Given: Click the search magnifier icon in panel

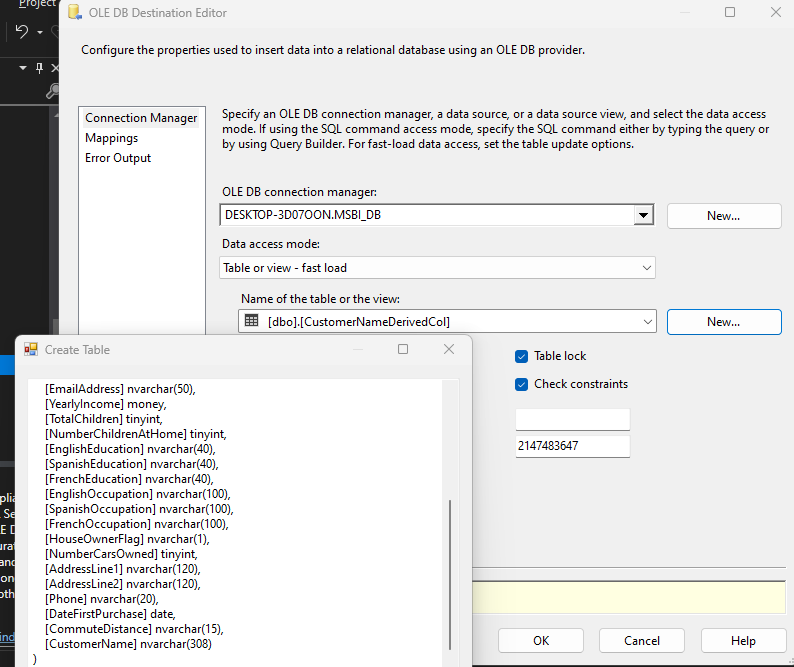Looking at the screenshot, I should coord(53,90).
